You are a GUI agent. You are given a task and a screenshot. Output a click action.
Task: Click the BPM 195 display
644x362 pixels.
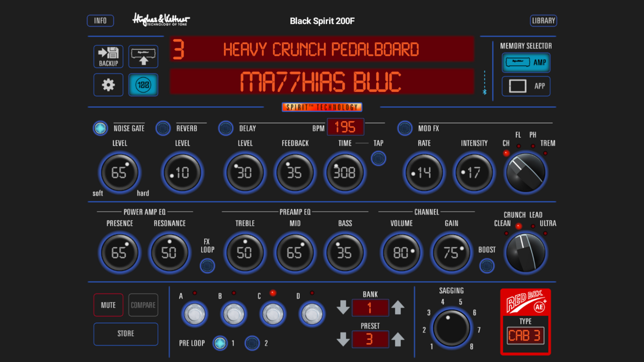(345, 127)
